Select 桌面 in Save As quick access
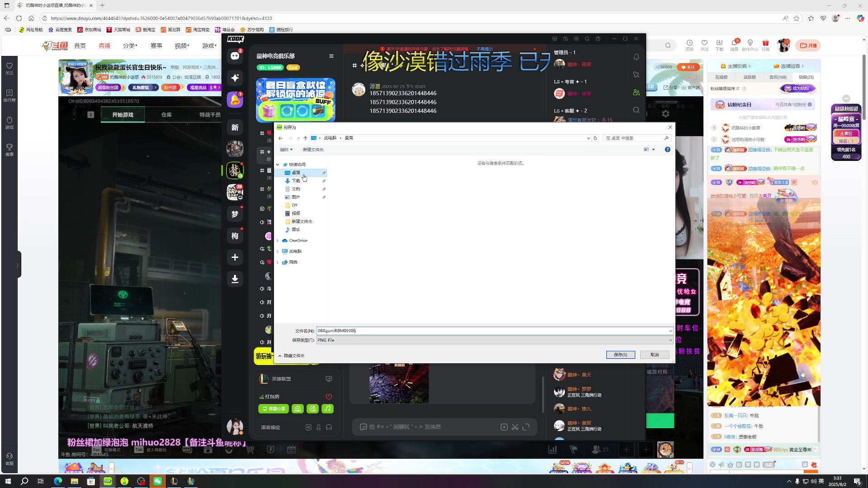Viewport: 868px width, 488px height. (x=296, y=173)
